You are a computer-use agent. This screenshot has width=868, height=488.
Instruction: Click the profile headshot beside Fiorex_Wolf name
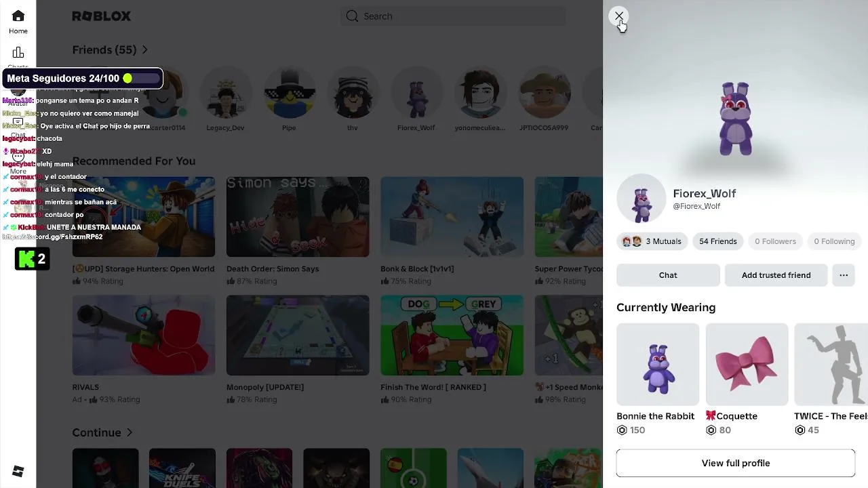tap(641, 199)
